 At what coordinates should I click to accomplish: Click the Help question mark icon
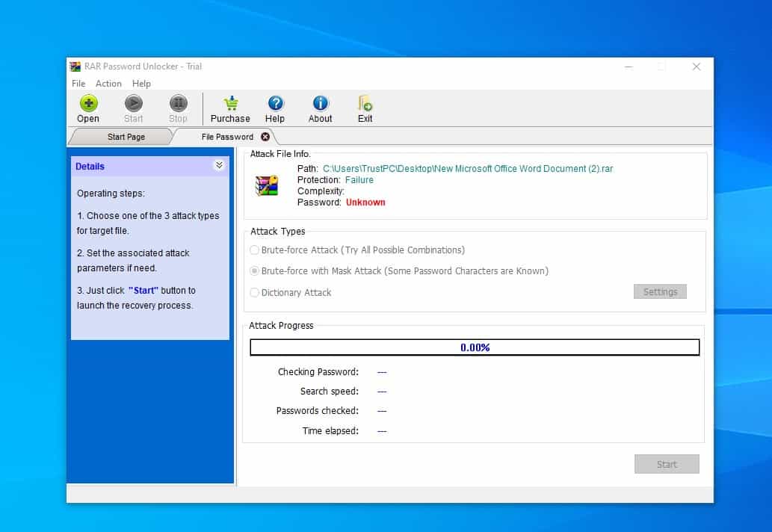275,103
